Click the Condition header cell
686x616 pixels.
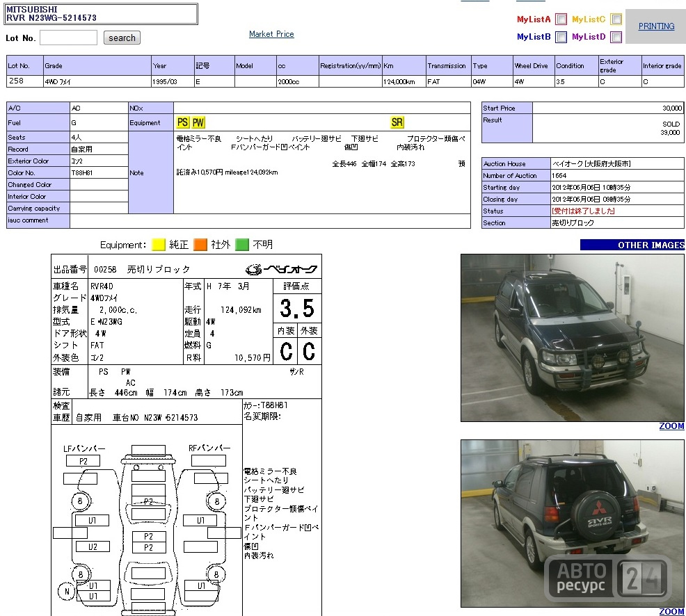[x=576, y=65]
